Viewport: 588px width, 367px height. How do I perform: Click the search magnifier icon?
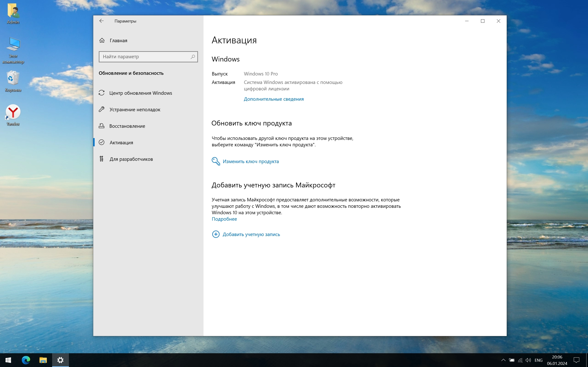click(193, 57)
